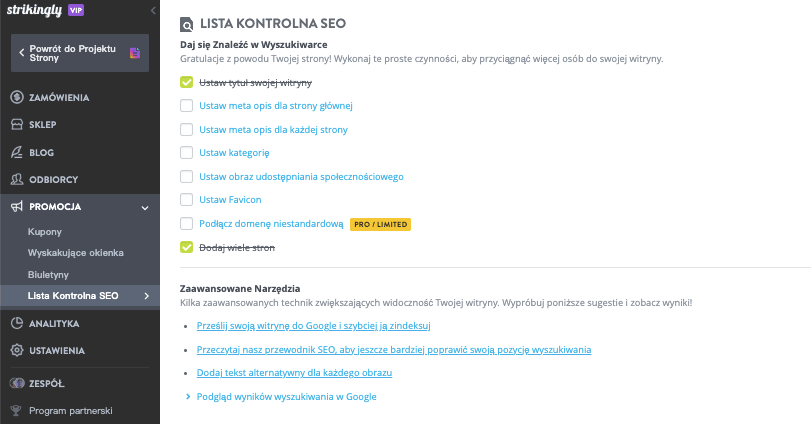Go back via Powrót do Projektu Strony

(80, 53)
